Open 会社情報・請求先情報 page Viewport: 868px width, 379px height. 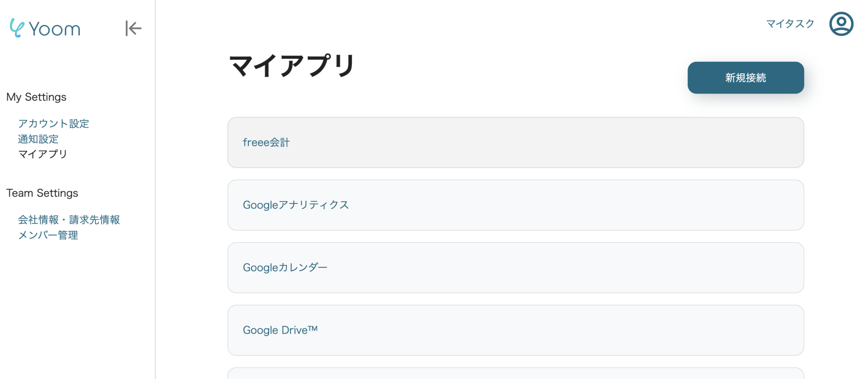69,219
